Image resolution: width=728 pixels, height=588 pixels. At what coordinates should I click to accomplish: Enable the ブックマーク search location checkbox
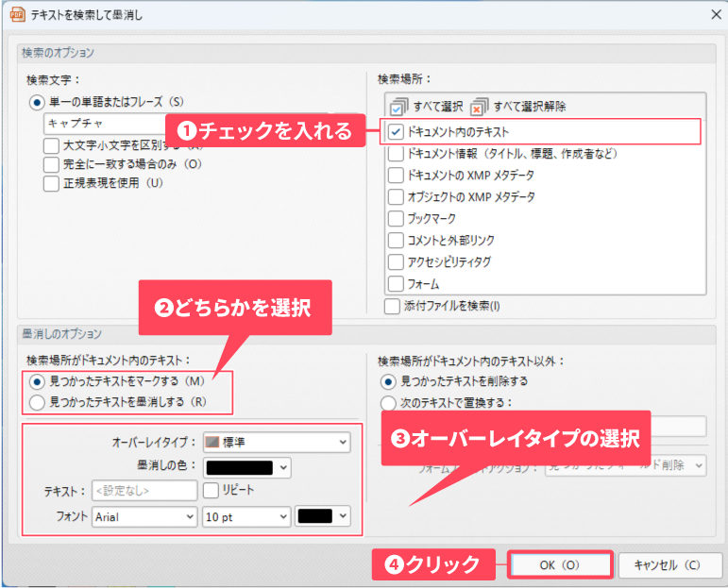tap(397, 218)
